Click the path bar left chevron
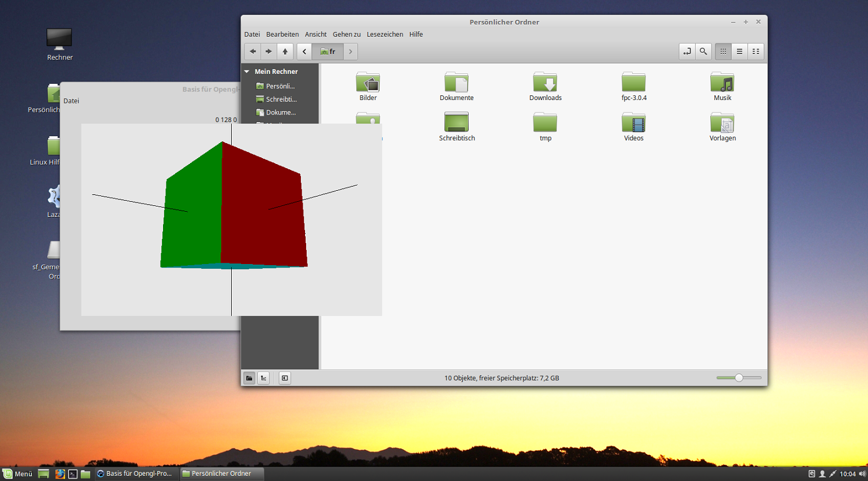 pyautogui.click(x=304, y=51)
